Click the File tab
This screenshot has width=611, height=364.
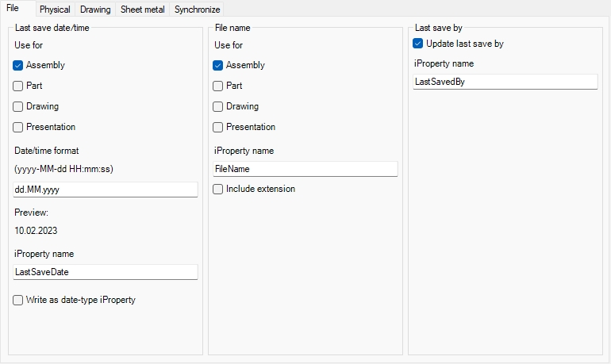(x=13, y=8)
